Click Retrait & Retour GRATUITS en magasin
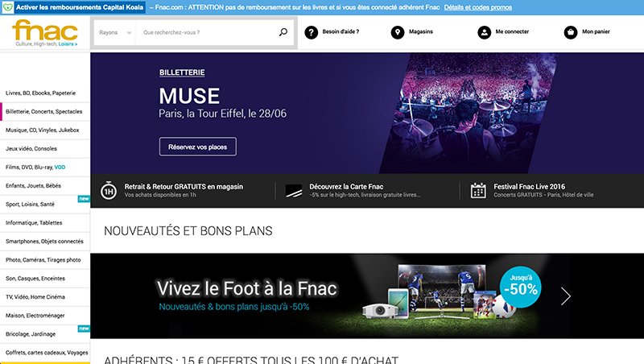 pyautogui.click(x=184, y=187)
